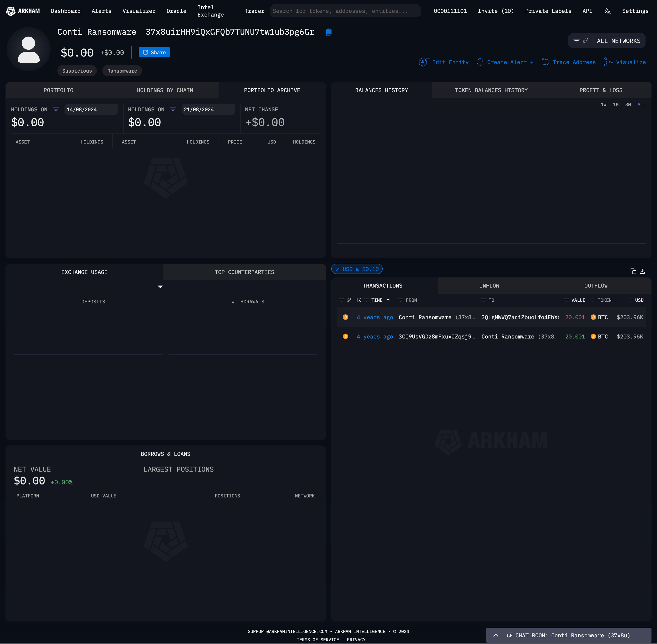
Task: Expand the chat room chevron
Action: pyautogui.click(x=495, y=635)
